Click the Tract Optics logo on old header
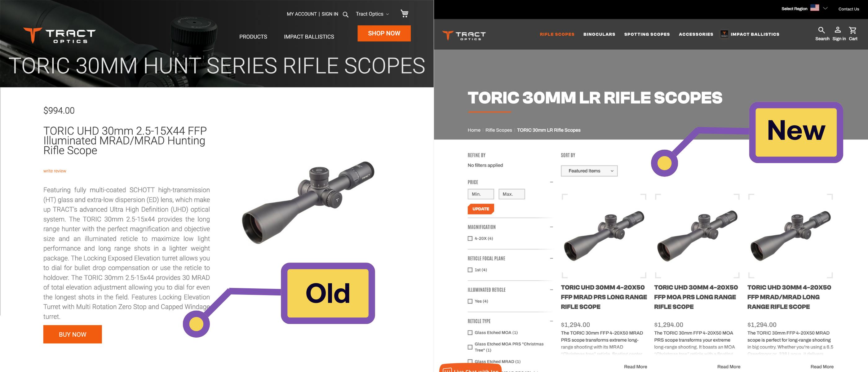 (x=59, y=35)
